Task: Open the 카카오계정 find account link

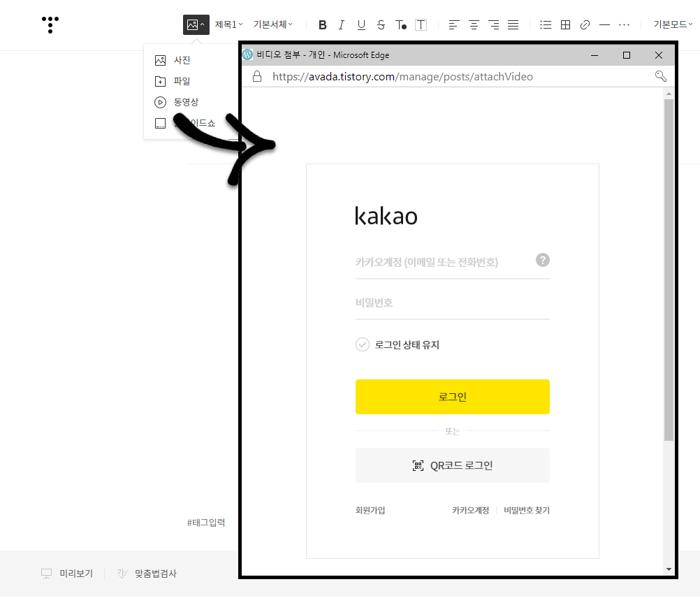Action: click(471, 510)
